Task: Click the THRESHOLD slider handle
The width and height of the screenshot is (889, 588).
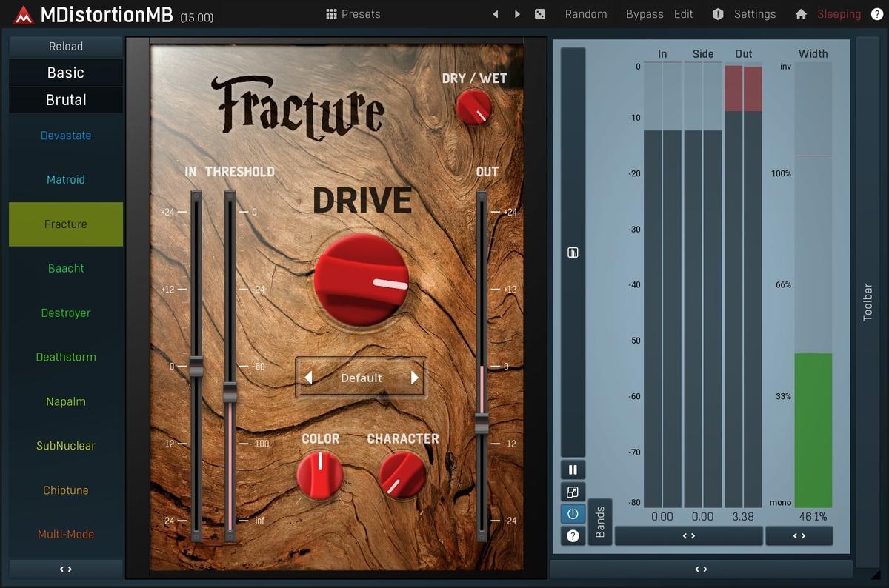Action: pyautogui.click(x=230, y=391)
